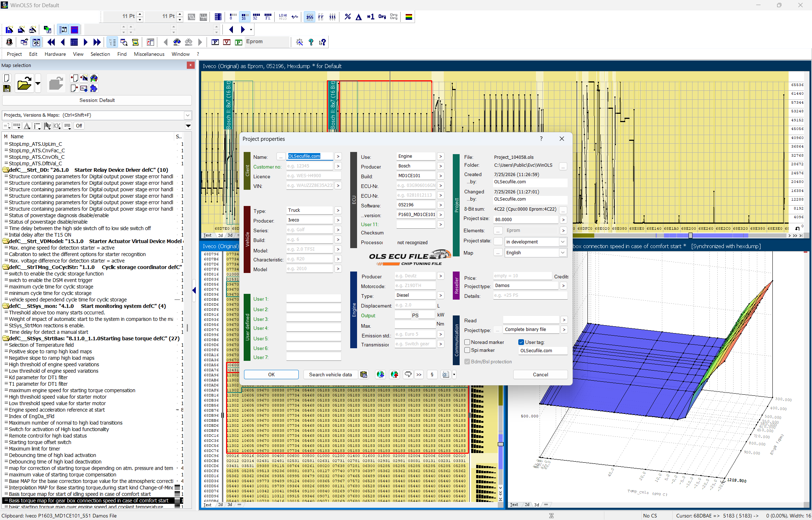Switch to hexadecimal FF number format

[321, 17]
